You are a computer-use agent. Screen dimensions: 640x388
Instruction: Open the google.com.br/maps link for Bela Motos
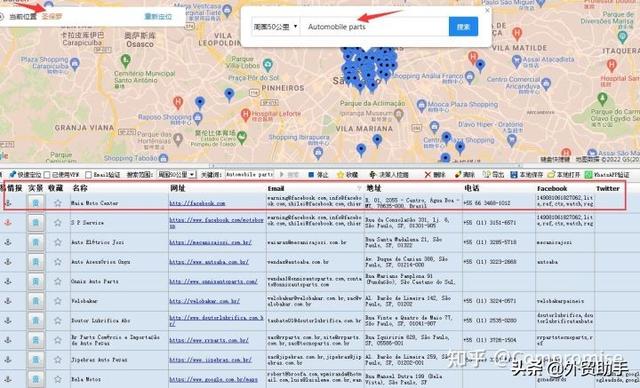213,379
